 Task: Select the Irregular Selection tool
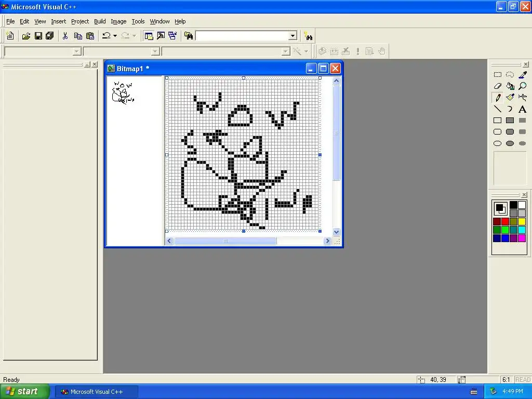[510, 75]
